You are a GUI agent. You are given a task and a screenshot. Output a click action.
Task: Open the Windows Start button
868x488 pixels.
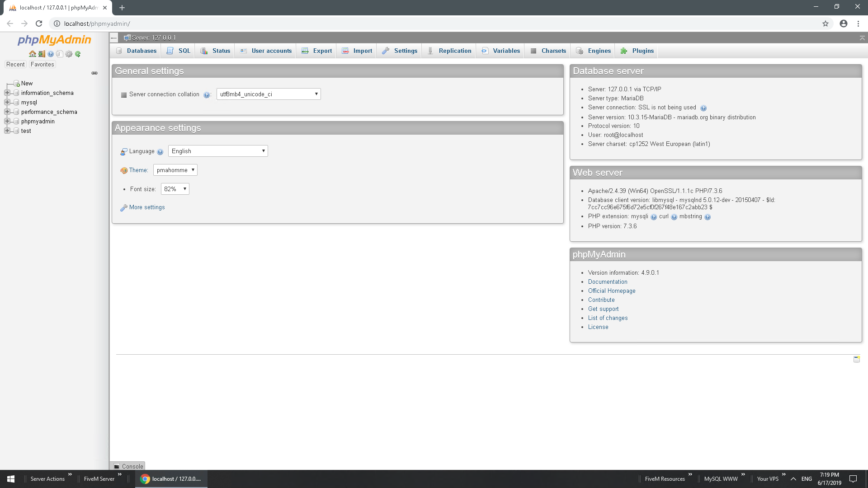click(11, 479)
